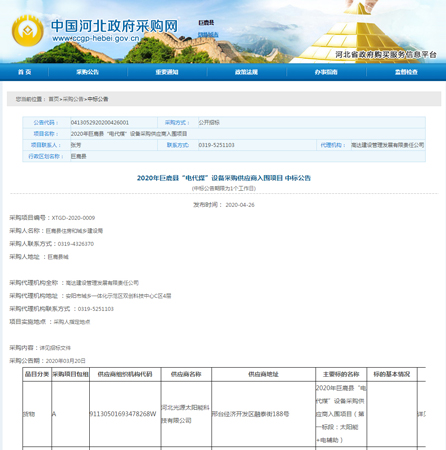Screen dimensions: 446x450
Task: Select the 办事指南 navigation item
Action: 326,72
